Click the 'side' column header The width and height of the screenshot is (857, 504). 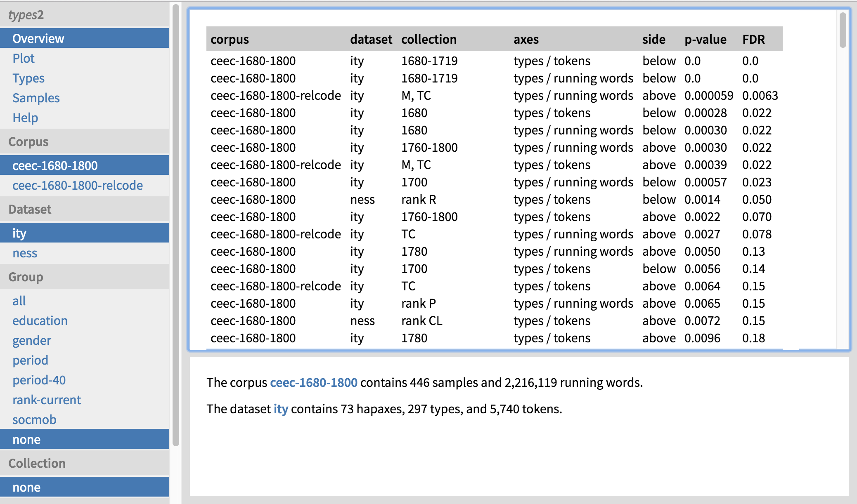pos(654,39)
